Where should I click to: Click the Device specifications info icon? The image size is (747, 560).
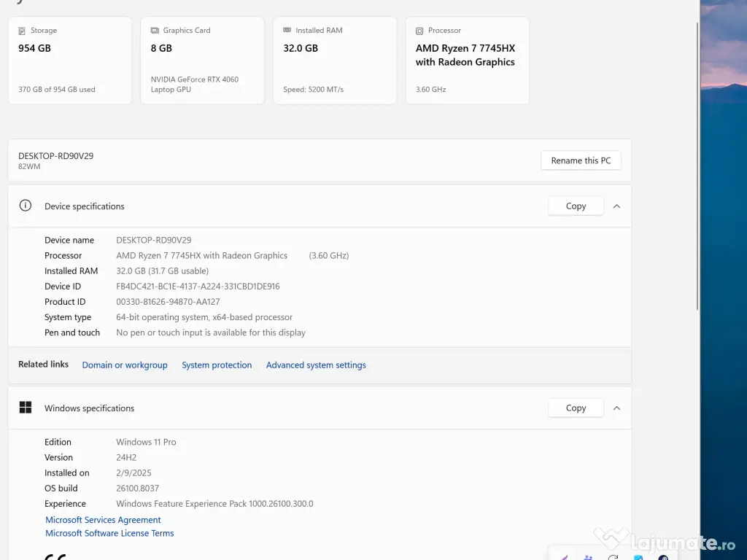point(26,206)
